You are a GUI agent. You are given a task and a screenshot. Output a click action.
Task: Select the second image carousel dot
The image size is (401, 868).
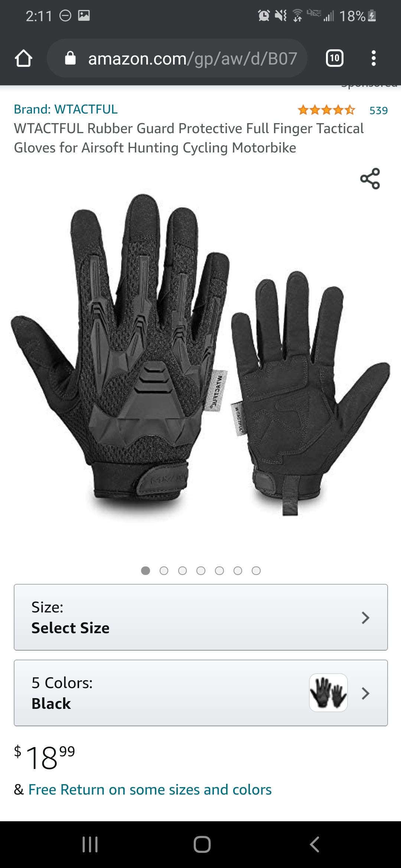(164, 571)
